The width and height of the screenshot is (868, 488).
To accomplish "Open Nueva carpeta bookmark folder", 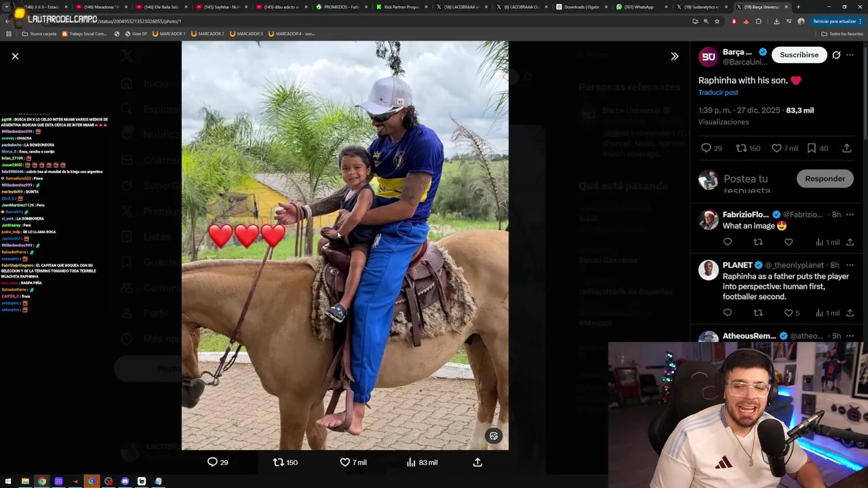I will point(39,34).
